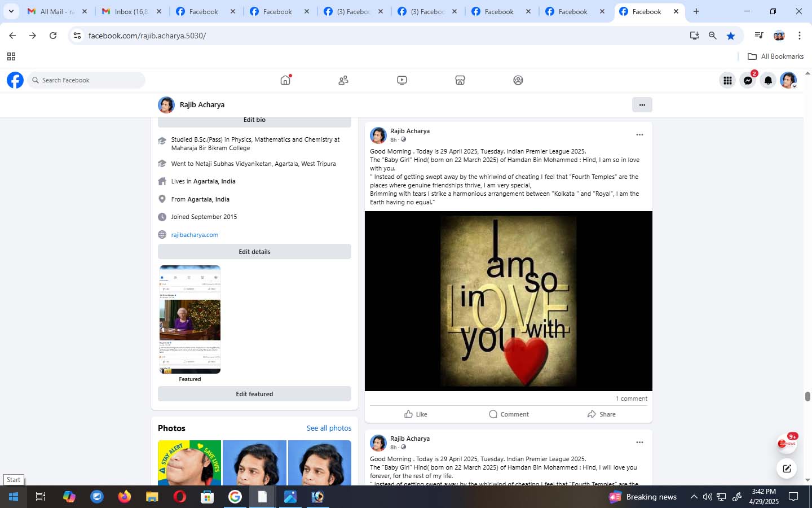Open rajibacharya.com website link

195,235
